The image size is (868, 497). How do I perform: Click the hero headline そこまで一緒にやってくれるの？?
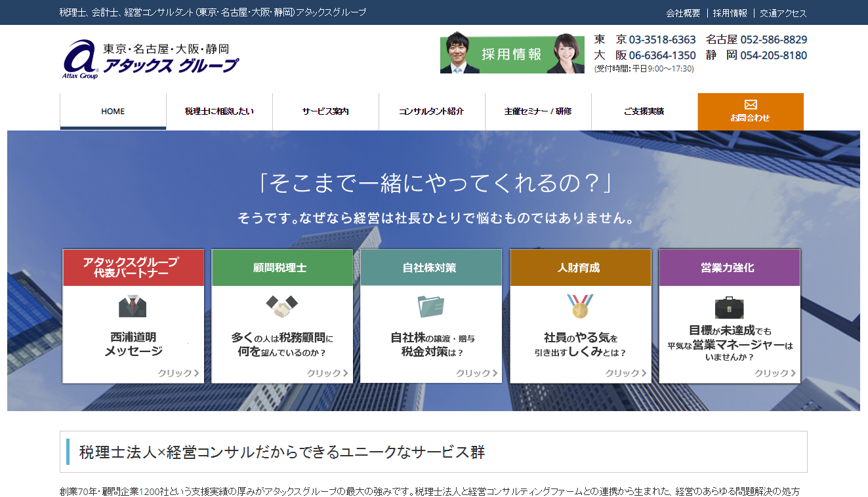point(435,183)
